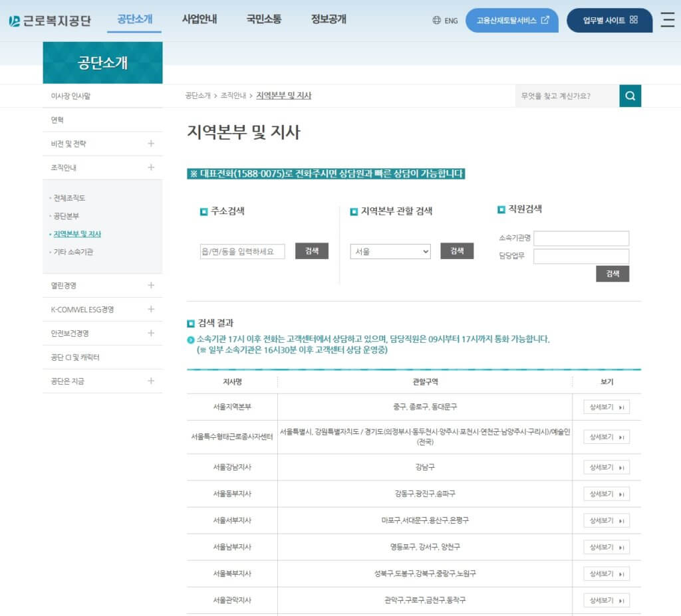Click the 읍/면/동 address input field
The image size is (681, 616).
coord(242,251)
